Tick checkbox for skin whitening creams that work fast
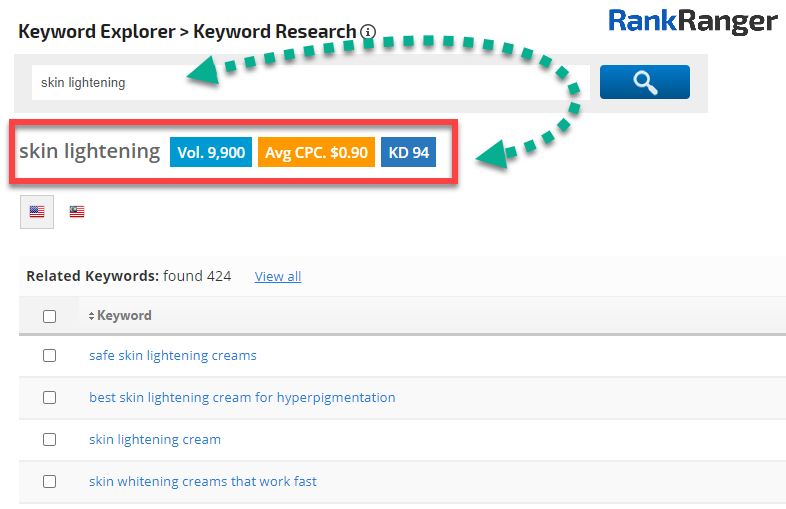The image size is (786, 509). [x=49, y=481]
